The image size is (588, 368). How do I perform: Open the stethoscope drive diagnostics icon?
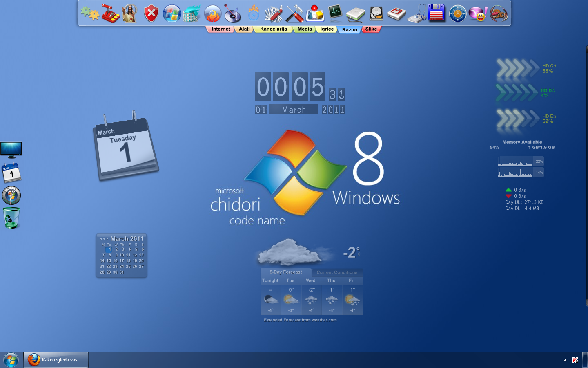(417, 14)
